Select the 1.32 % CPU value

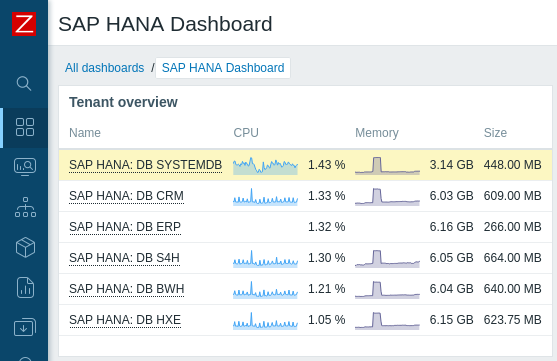click(326, 227)
